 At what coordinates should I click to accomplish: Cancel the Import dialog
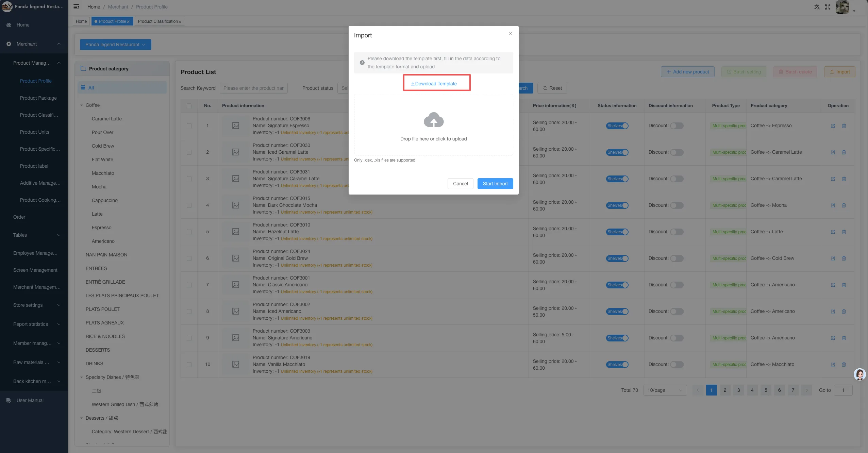[x=460, y=184]
